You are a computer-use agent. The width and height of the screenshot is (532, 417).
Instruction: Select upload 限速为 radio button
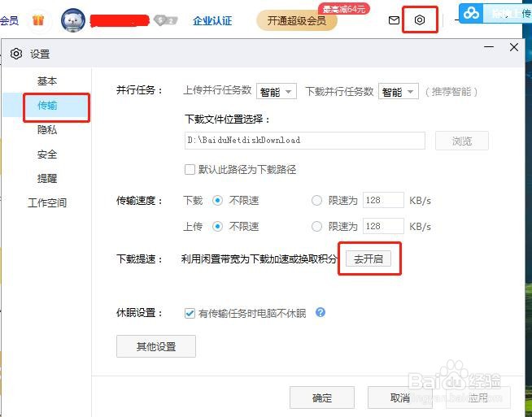(316, 226)
